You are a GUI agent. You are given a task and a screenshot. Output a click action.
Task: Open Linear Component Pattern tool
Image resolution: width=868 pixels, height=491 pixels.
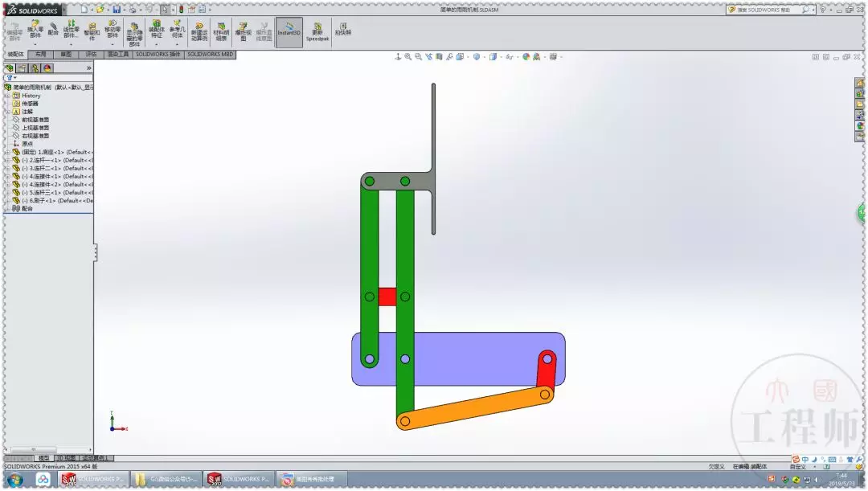click(71, 31)
